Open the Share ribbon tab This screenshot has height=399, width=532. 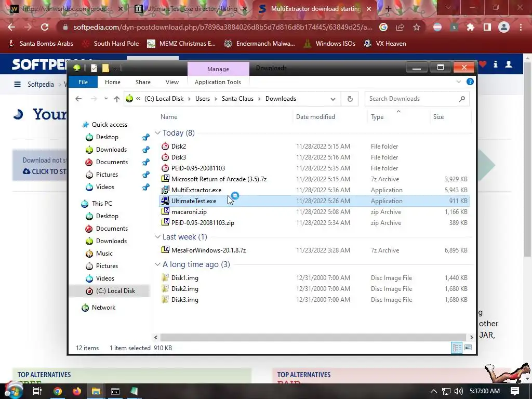(x=143, y=82)
